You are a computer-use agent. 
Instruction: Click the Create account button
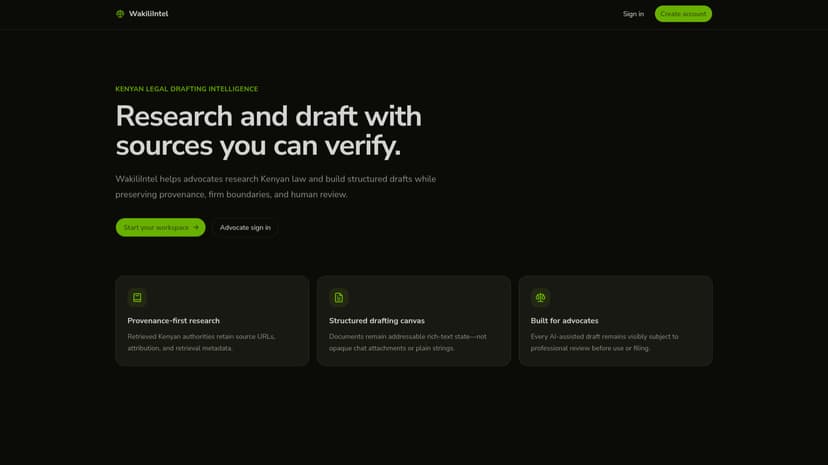coord(683,14)
